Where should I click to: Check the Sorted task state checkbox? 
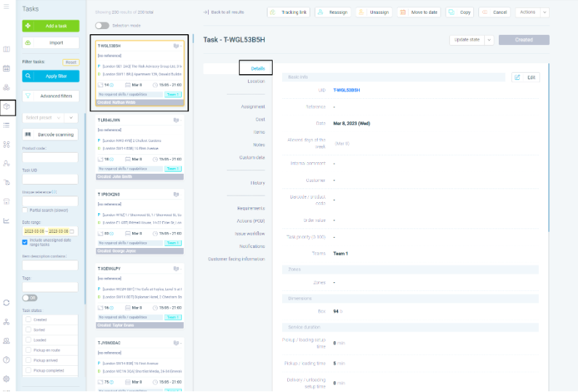click(x=28, y=329)
